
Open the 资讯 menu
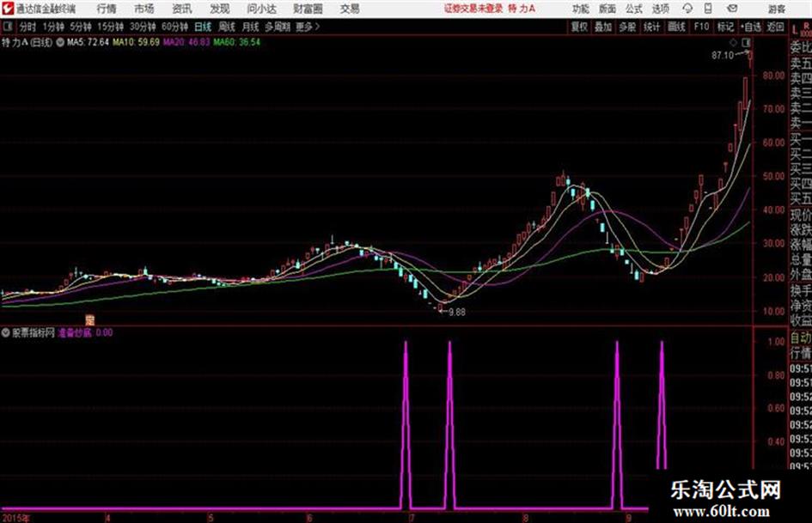coord(182,9)
